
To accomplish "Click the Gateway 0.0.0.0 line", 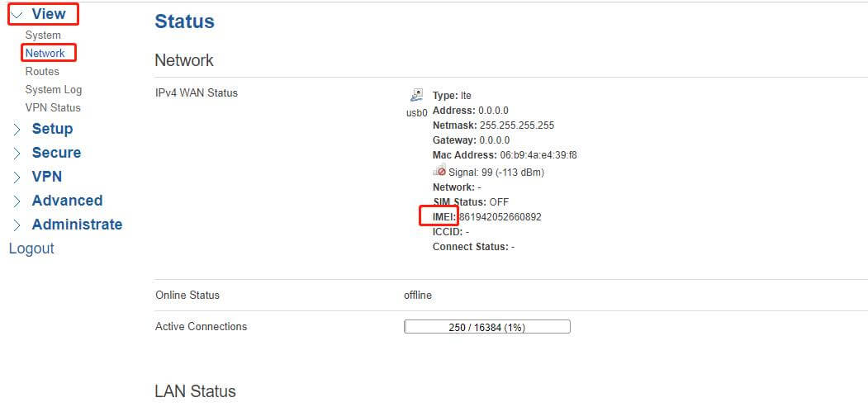I will 471,140.
